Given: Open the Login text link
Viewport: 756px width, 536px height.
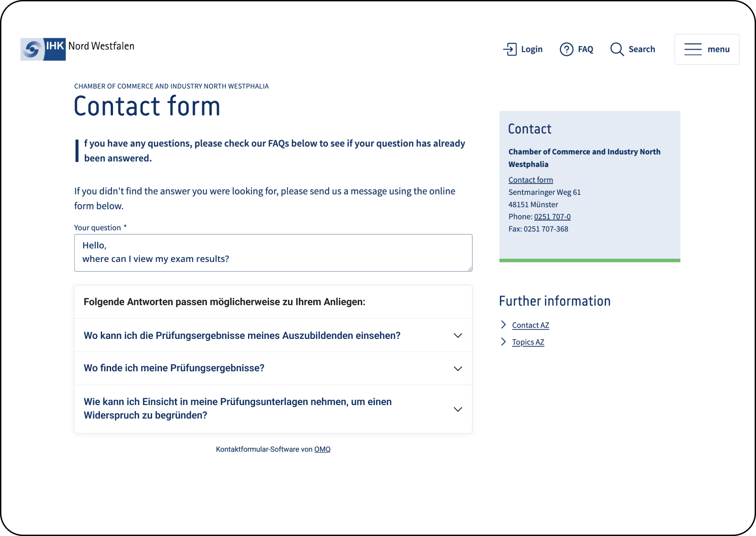Looking at the screenshot, I should [531, 49].
